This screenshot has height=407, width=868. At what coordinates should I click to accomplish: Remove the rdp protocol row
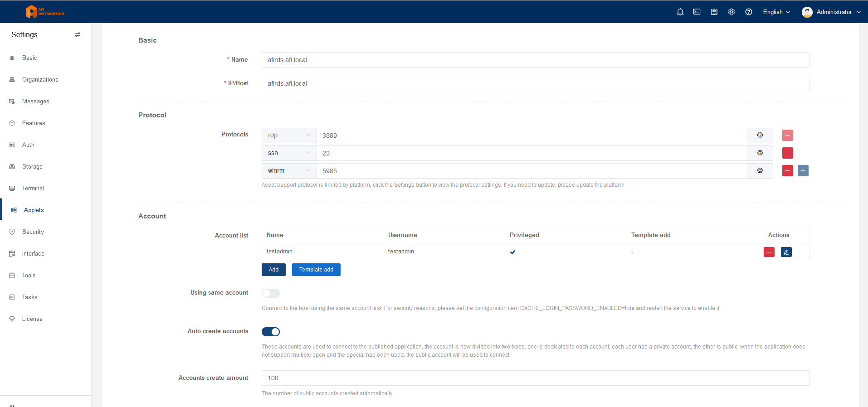click(788, 135)
